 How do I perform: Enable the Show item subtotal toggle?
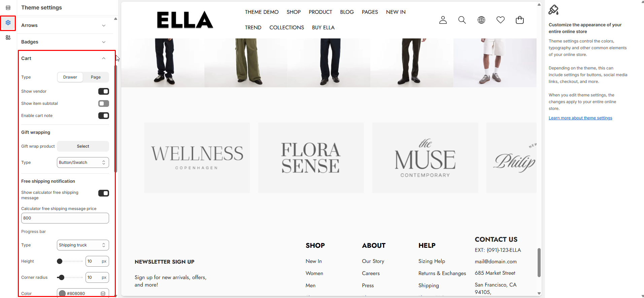[104, 103]
